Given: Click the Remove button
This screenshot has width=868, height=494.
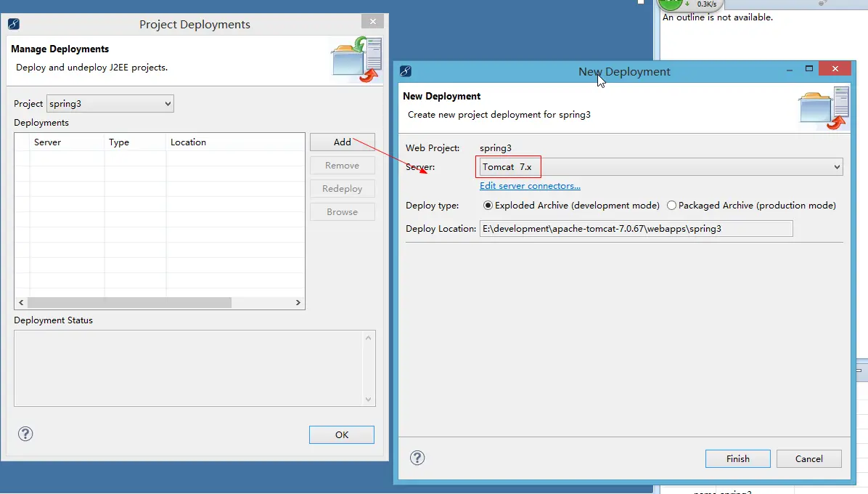Looking at the screenshot, I should [342, 166].
